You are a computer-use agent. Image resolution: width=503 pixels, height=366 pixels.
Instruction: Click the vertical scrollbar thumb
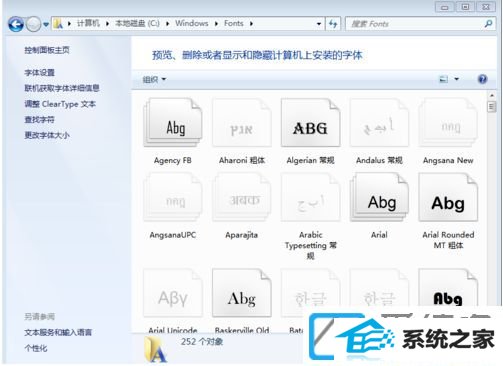(x=492, y=107)
